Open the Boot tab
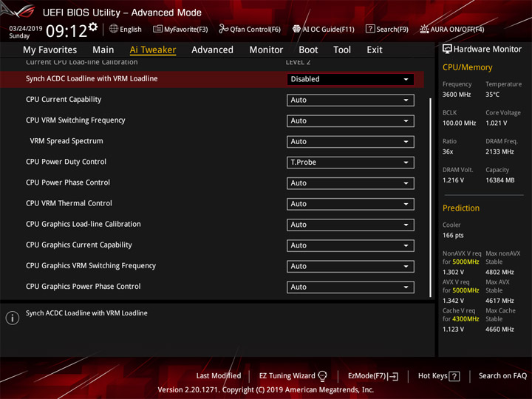This screenshot has width=532, height=399. (x=308, y=50)
